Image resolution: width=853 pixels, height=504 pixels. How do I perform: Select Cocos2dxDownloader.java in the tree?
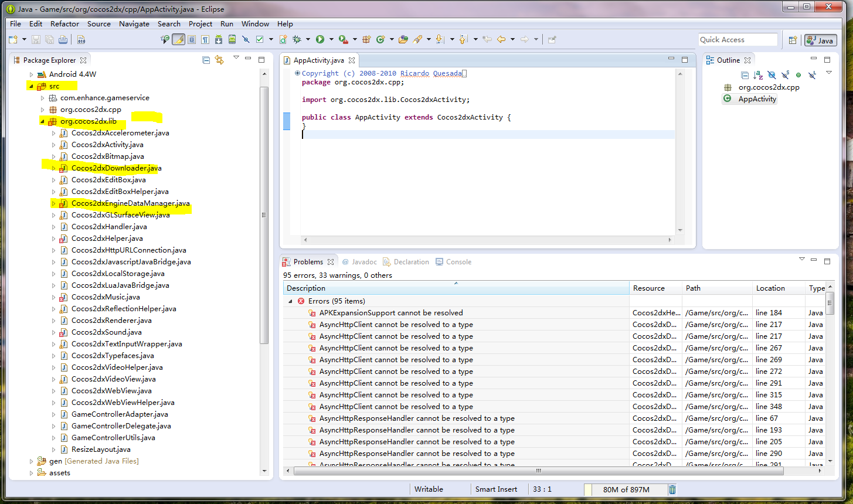[116, 168]
